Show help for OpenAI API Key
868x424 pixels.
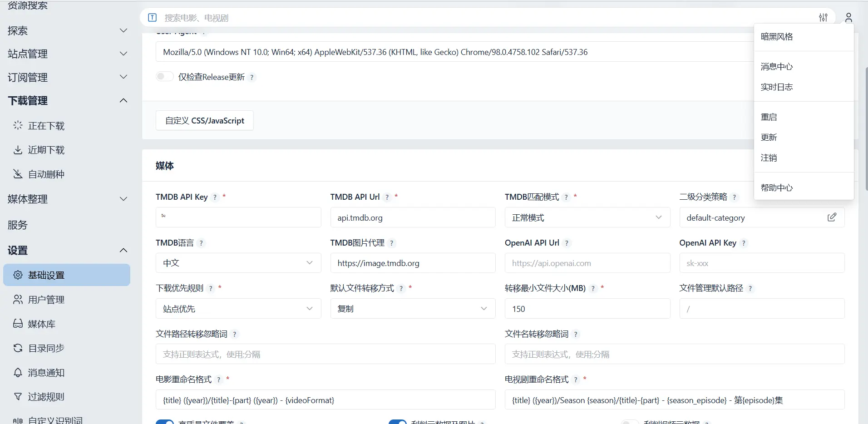click(x=744, y=243)
